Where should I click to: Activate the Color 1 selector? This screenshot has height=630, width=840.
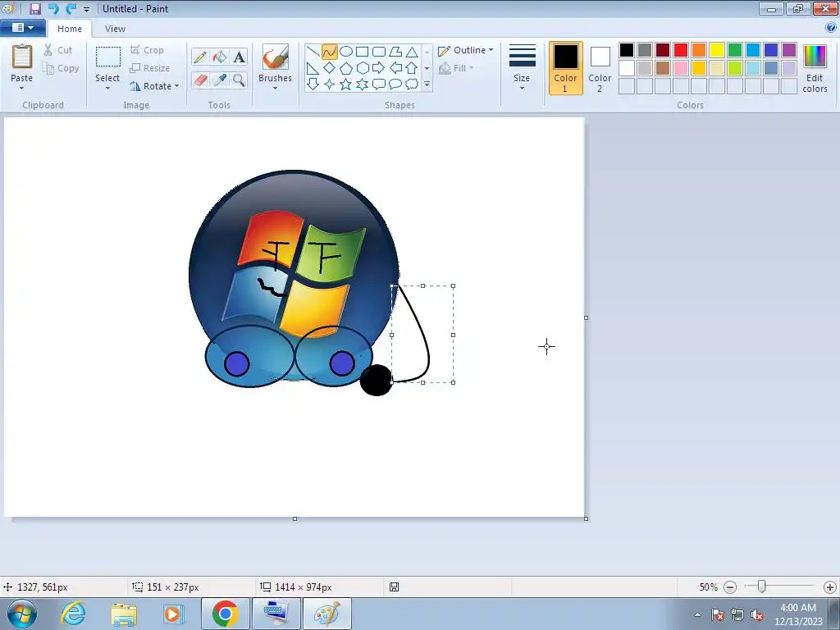pos(565,68)
